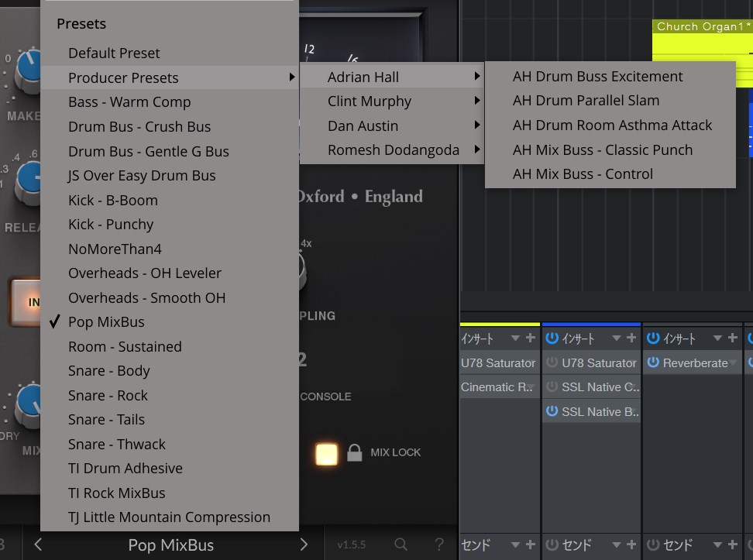Click the blue makeup knob at top left
753x560 pixels.
(x=29, y=68)
